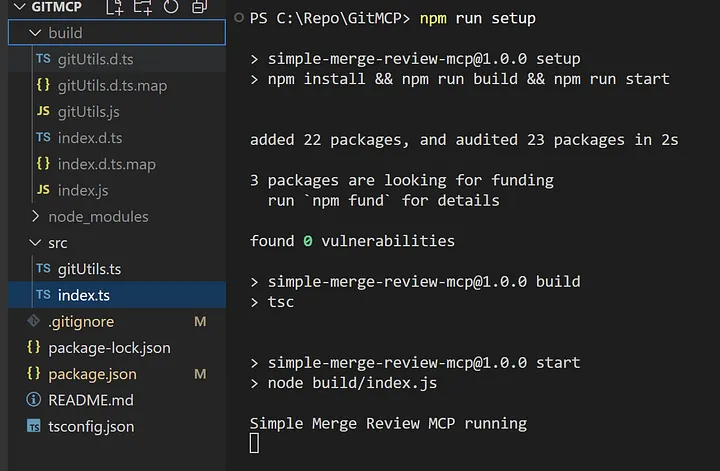
Task: Open the gitUtils.d.ts.map file
Action: [x=112, y=85]
